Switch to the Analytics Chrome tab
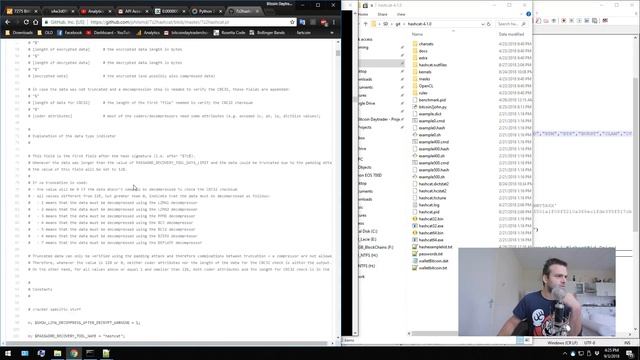640x360 pixels. click(95, 11)
